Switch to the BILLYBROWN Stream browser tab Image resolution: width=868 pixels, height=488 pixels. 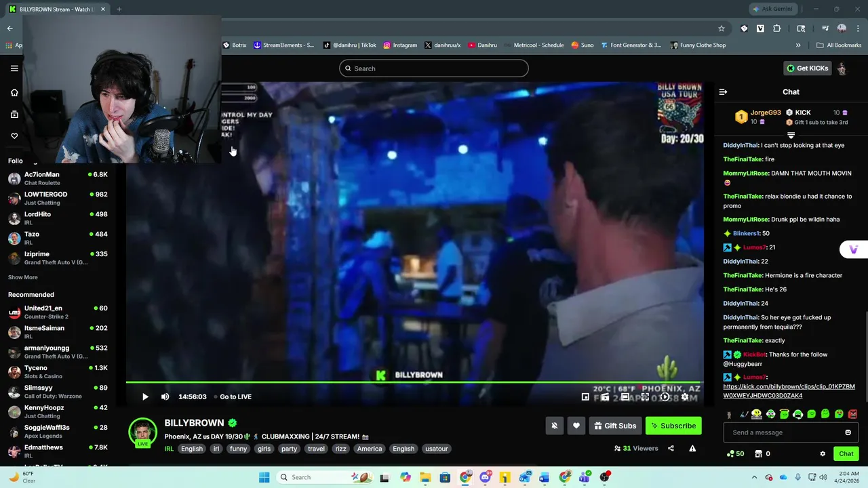pos(56,9)
